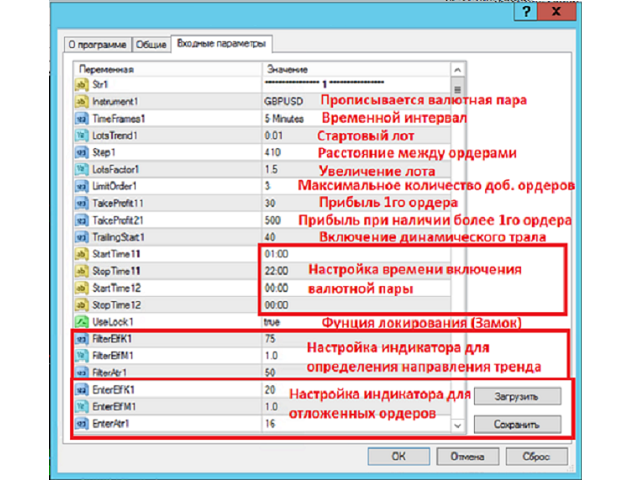This screenshot has height=480, width=640.
Task: Click the LimitOrder1 row icon
Action: point(83,186)
